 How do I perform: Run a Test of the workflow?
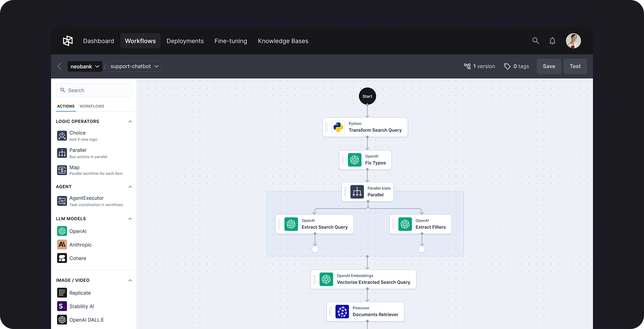575,66
